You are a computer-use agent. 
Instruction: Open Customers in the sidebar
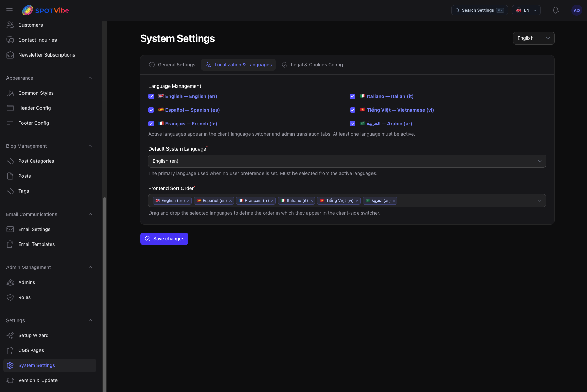50,25
